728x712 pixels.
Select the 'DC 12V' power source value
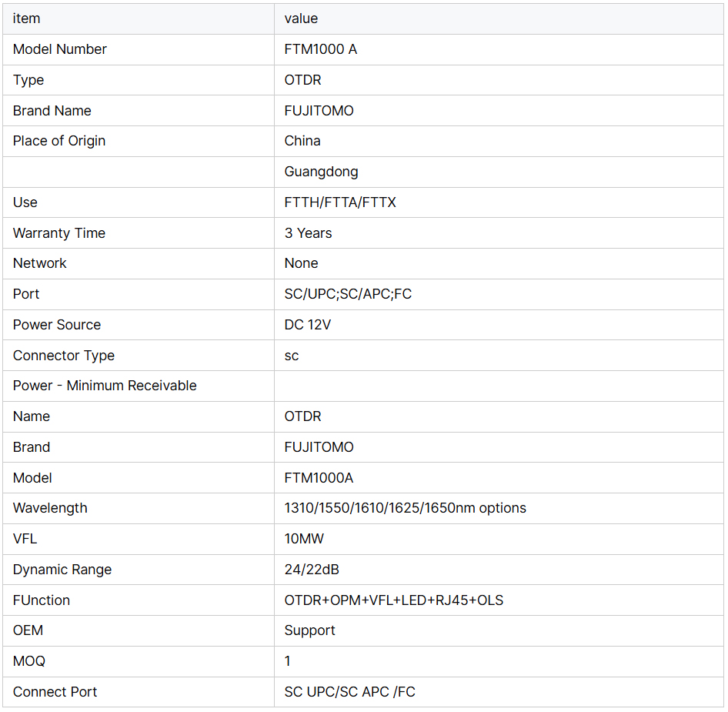point(308,325)
